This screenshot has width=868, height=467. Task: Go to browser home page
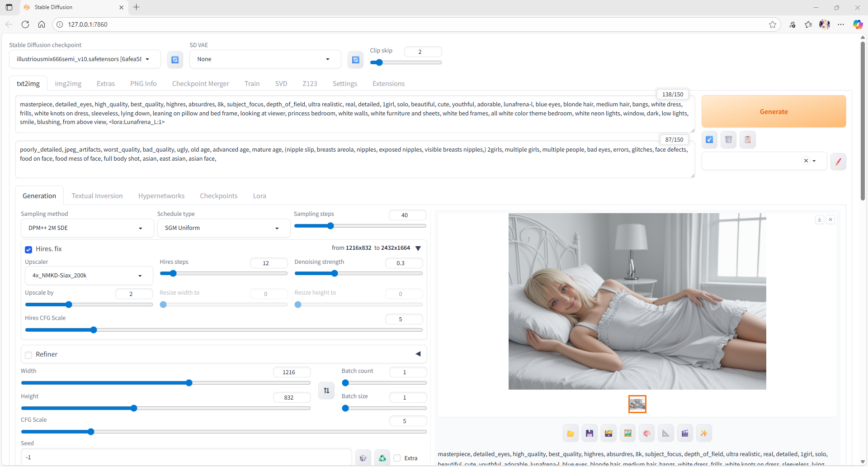[42, 24]
